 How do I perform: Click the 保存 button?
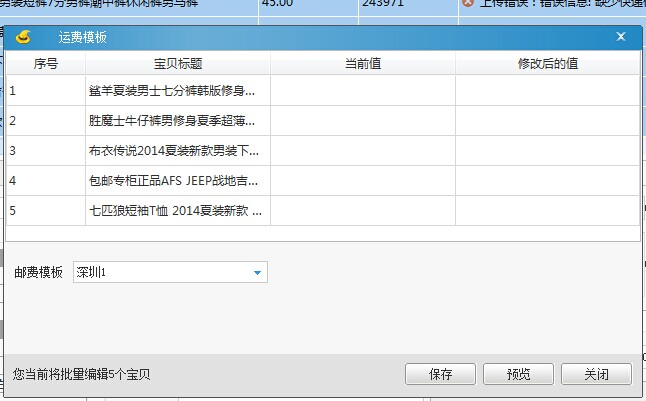pyautogui.click(x=440, y=374)
